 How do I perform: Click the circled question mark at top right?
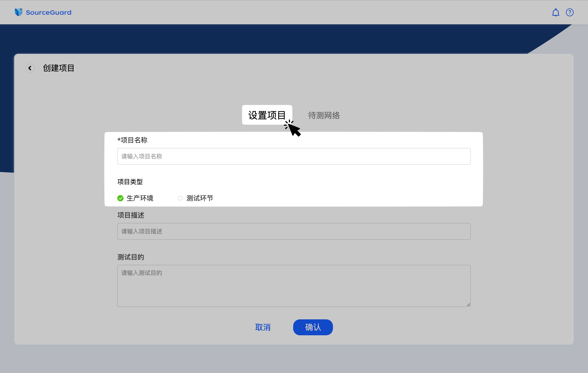(570, 12)
